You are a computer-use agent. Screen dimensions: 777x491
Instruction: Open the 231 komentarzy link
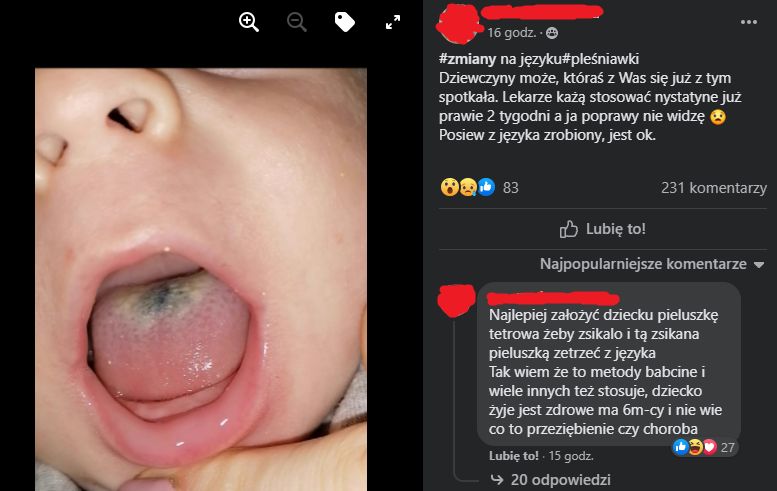[x=714, y=188]
